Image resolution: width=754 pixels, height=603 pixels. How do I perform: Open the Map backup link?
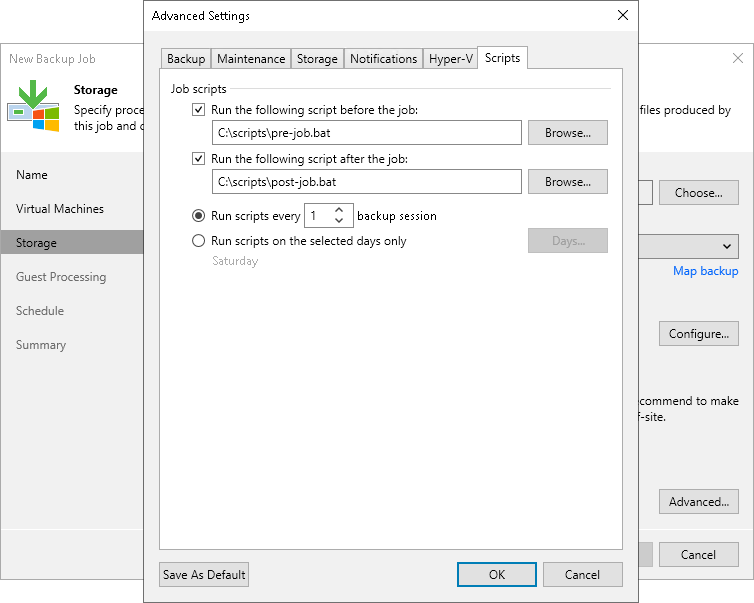pos(705,271)
